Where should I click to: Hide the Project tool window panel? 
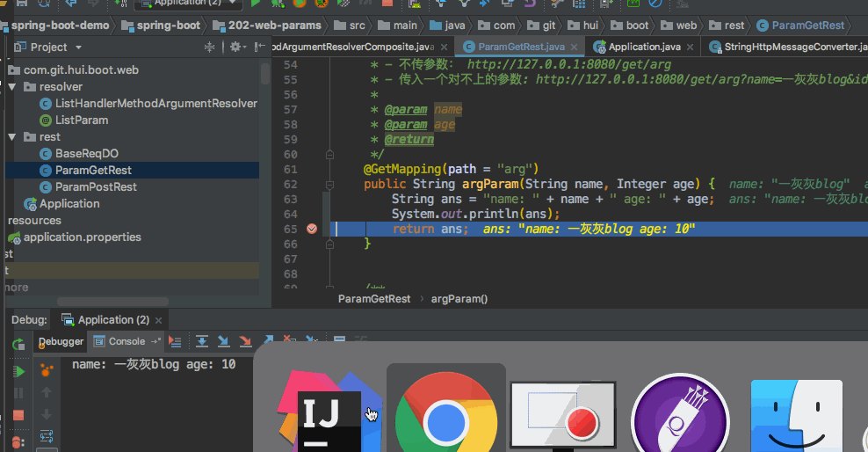(258, 47)
